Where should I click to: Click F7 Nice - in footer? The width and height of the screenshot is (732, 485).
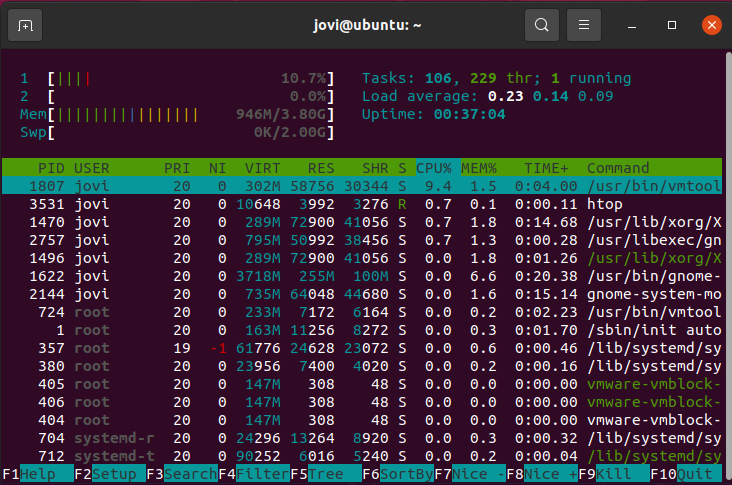point(470,474)
